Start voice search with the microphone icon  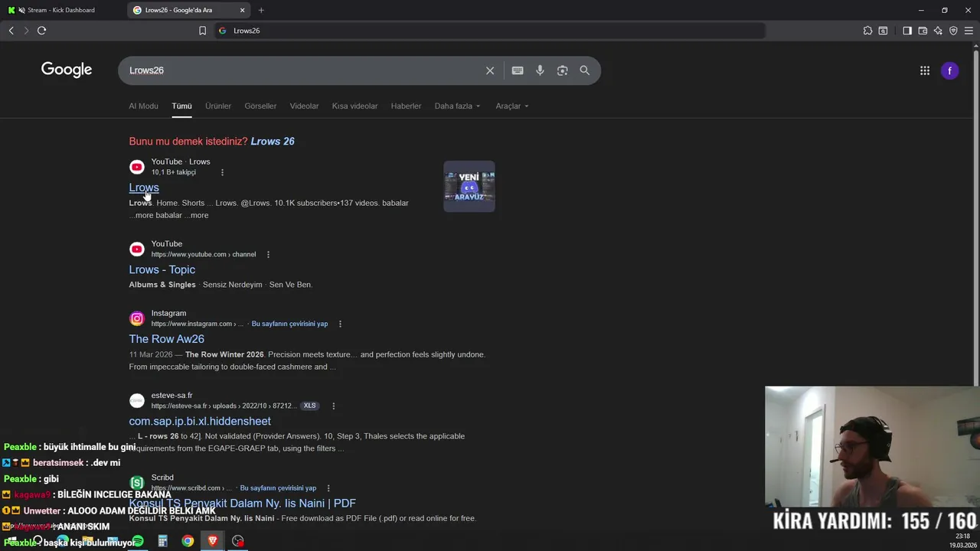tap(540, 70)
